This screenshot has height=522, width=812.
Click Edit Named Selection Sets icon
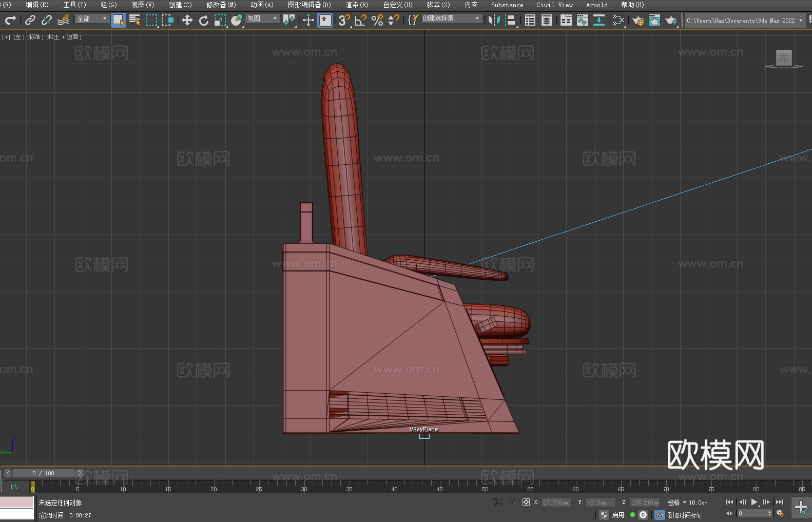click(x=413, y=20)
